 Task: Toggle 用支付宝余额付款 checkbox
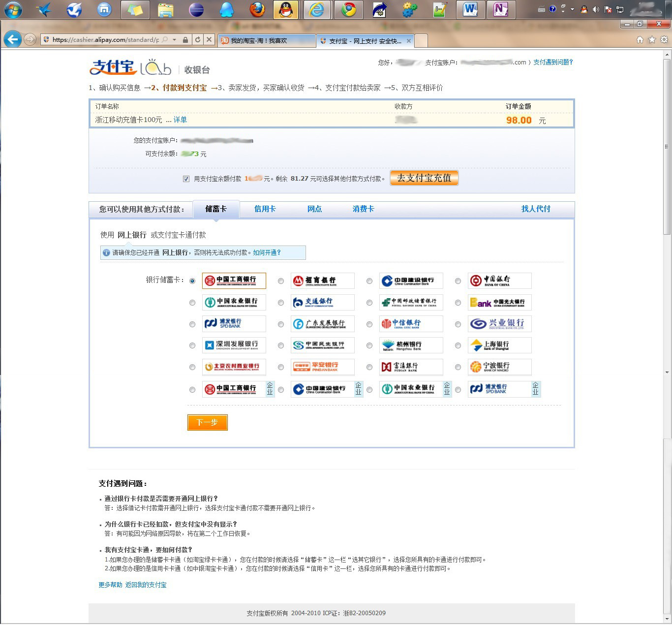point(186,179)
